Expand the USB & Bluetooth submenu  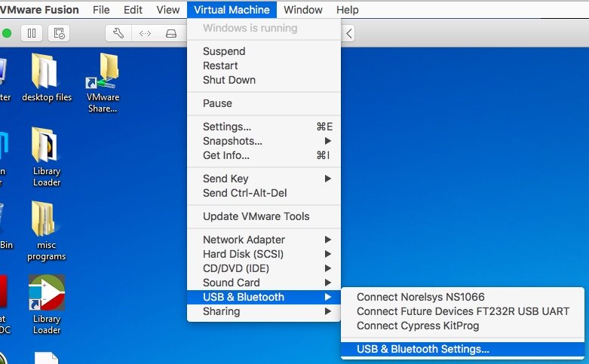264,297
